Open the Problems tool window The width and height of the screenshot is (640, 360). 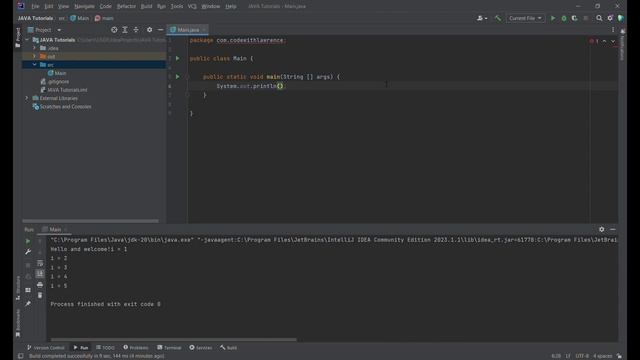click(136, 348)
